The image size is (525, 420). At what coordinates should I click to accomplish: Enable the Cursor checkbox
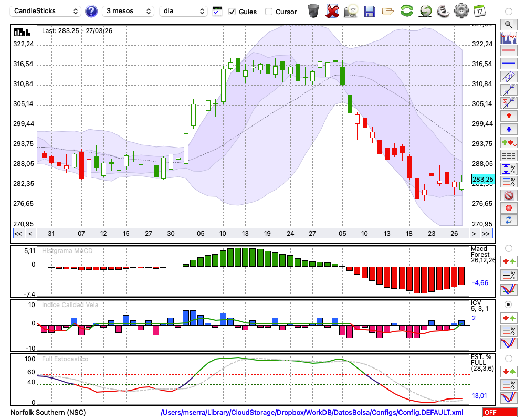269,12
